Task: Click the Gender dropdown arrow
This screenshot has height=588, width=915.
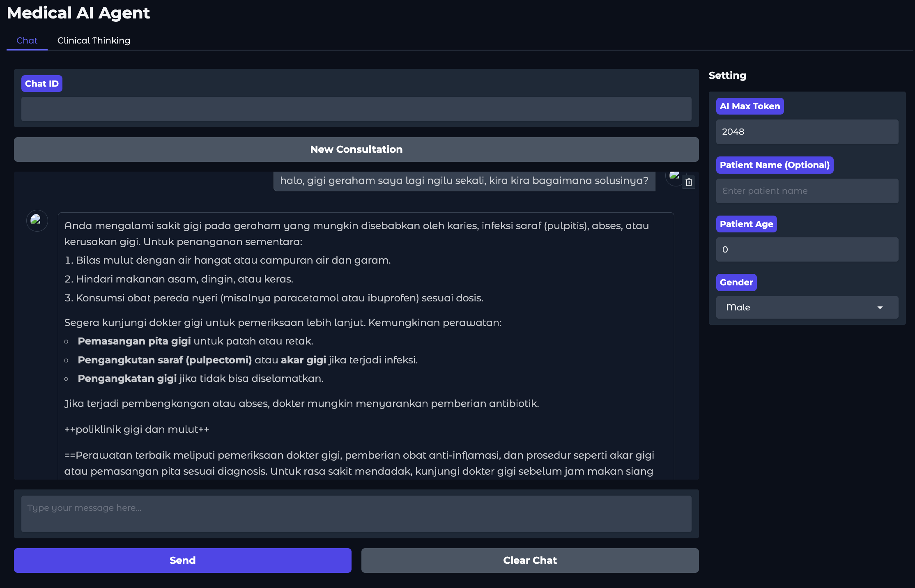Action: click(880, 308)
